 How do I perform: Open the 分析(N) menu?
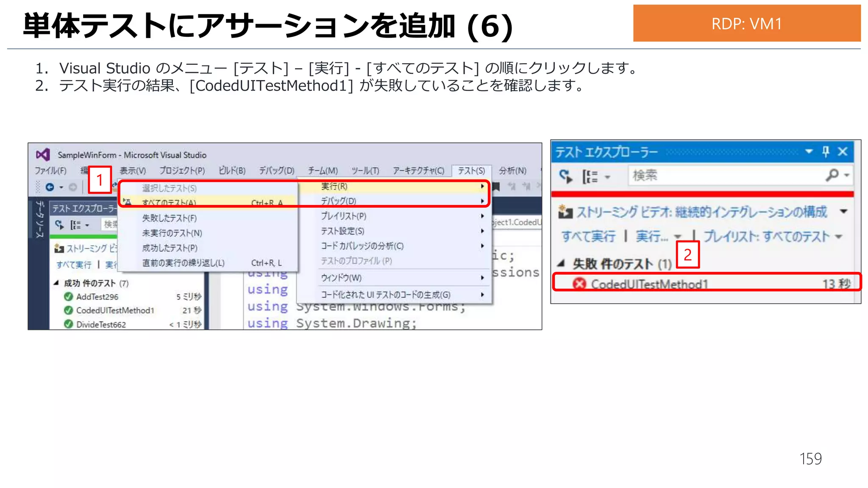click(512, 170)
